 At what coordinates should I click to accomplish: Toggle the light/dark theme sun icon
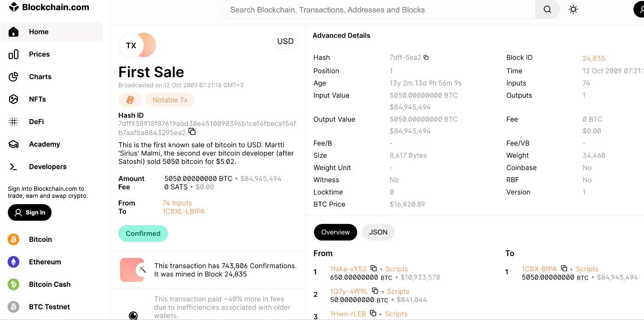573,10
